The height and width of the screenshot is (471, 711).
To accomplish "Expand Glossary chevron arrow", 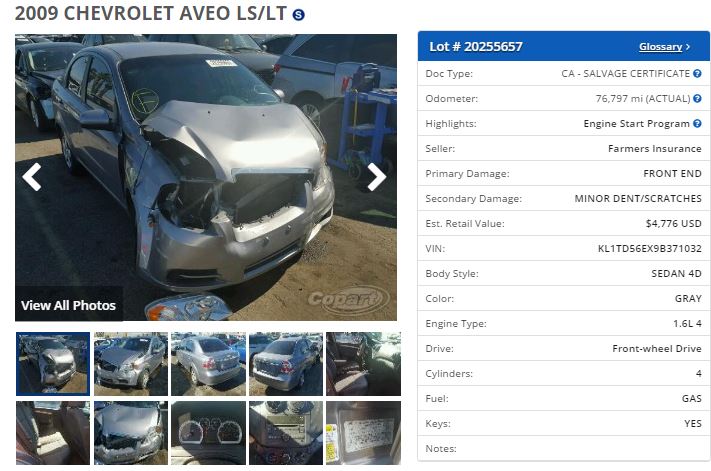I will pos(688,47).
